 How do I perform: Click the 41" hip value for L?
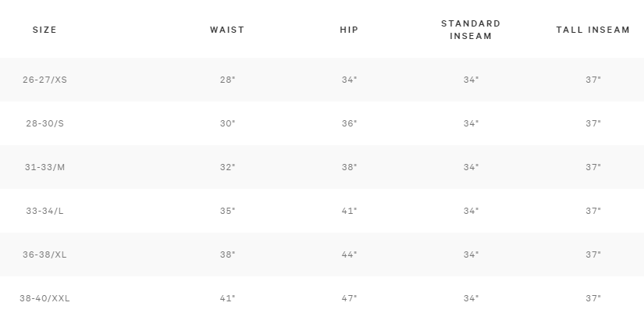349,211
